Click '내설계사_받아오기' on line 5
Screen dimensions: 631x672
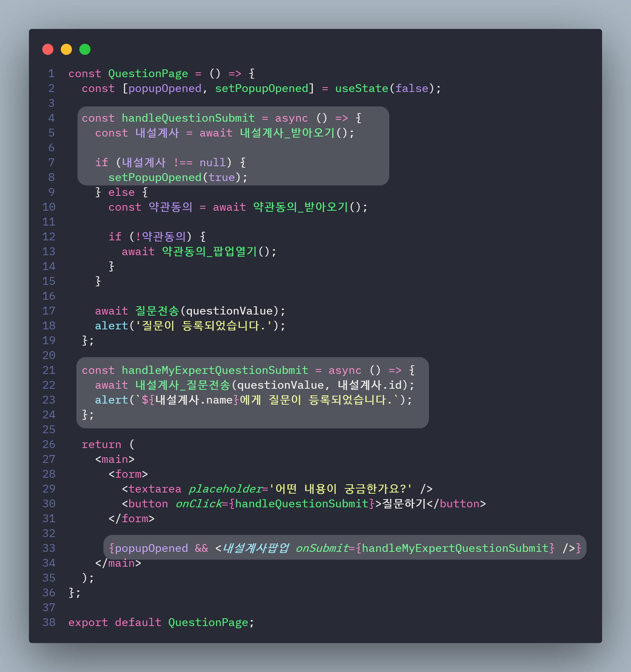tap(287, 133)
